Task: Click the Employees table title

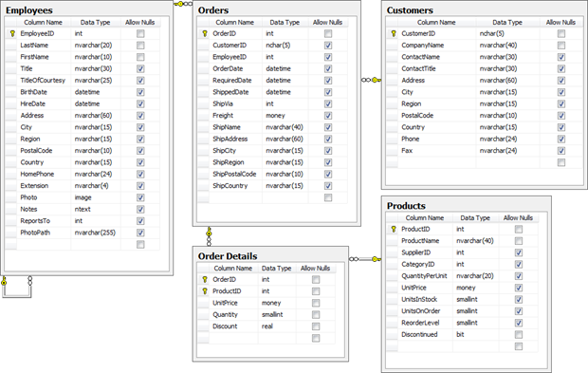Action: 28,10
